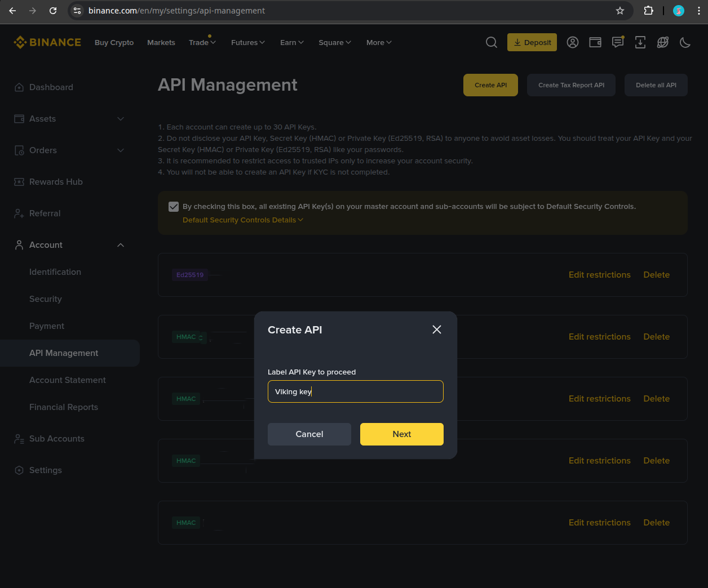
Task: Open the wallet icon in header
Action: (x=595, y=42)
